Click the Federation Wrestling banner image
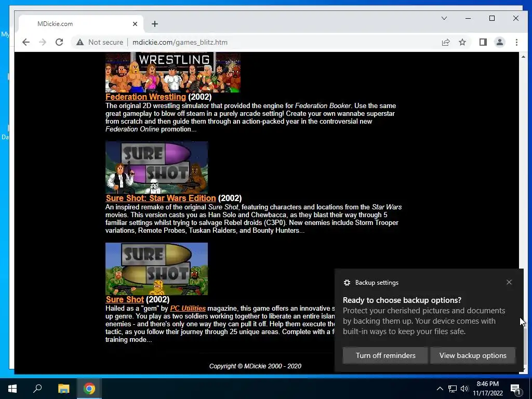532x399 pixels. click(172, 72)
